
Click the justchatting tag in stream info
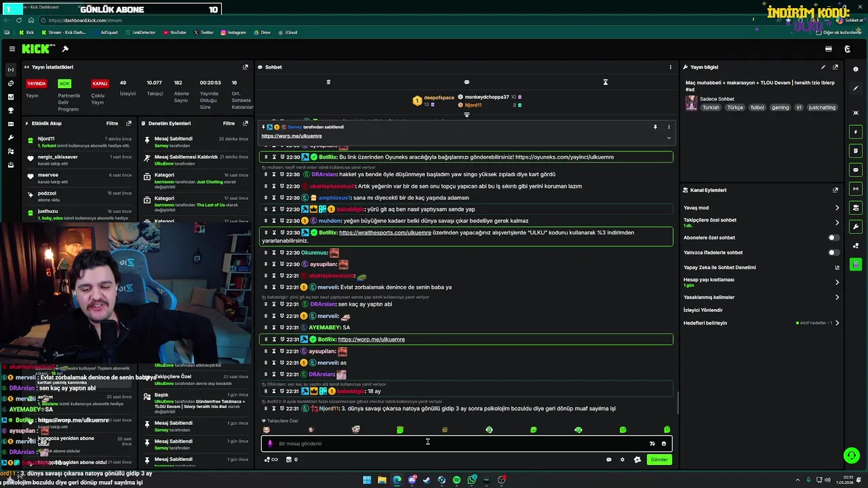coord(822,108)
